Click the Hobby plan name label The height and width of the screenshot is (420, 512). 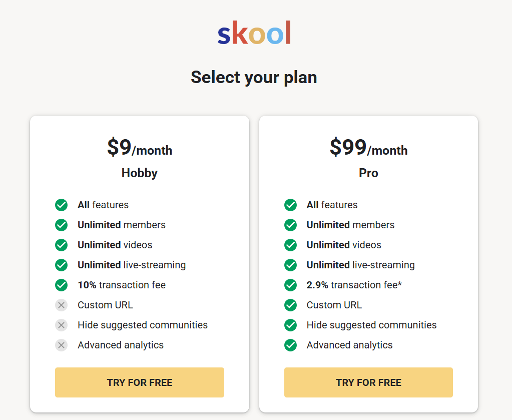(139, 173)
